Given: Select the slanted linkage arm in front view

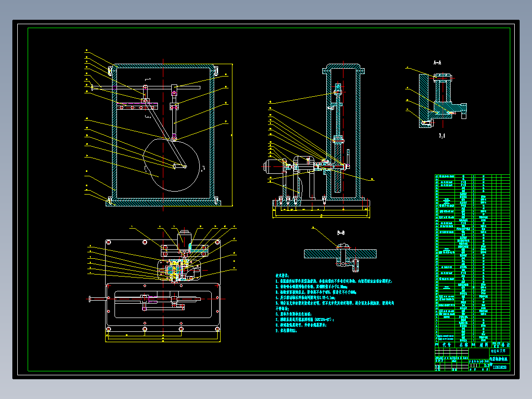Looking at the screenshot, I should [165, 133].
